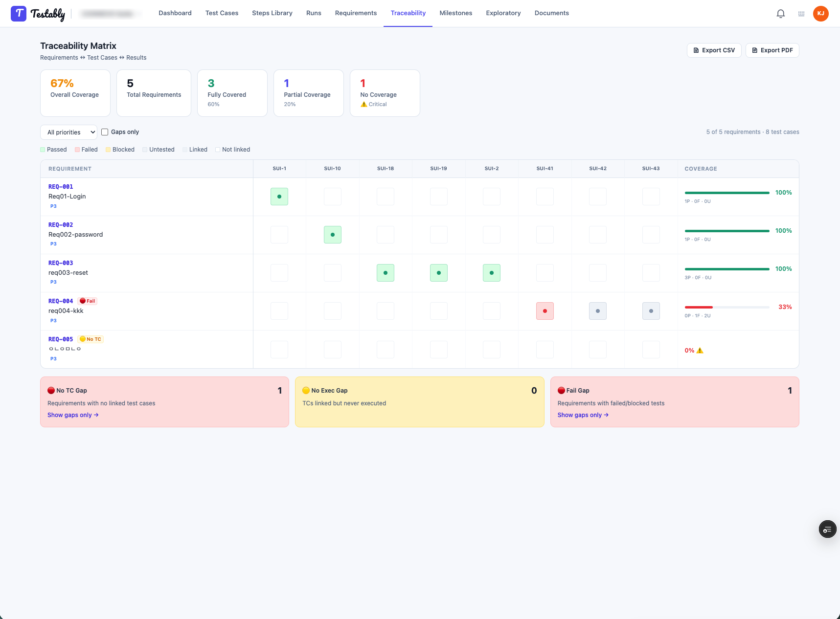Image resolution: width=840 pixels, height=619 pixels.
Task: Open the notifications bell
Action: click(780, 14)
